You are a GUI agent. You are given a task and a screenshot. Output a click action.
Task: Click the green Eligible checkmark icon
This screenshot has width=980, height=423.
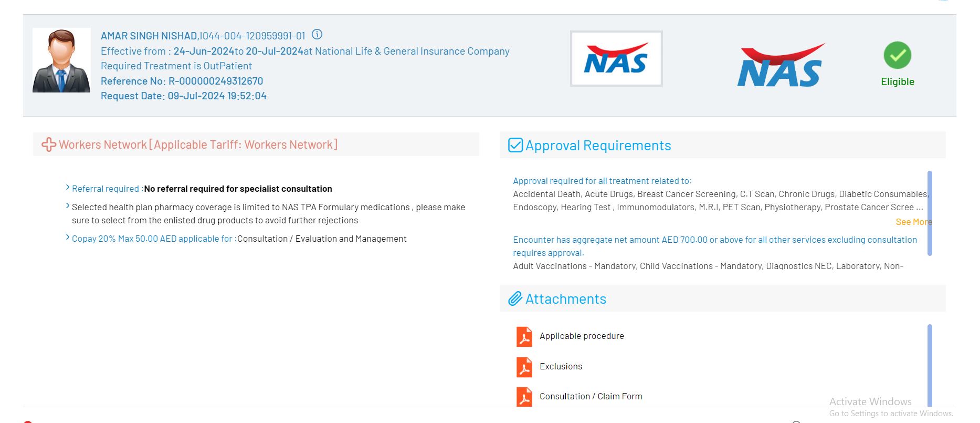(897, 55)
